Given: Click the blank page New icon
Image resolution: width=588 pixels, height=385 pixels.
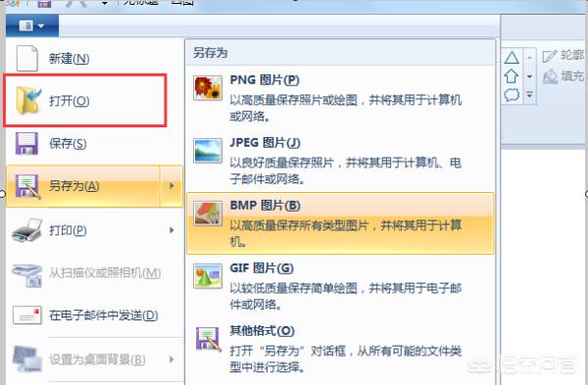Looking at the screenshot, I should tap(27, 58).
